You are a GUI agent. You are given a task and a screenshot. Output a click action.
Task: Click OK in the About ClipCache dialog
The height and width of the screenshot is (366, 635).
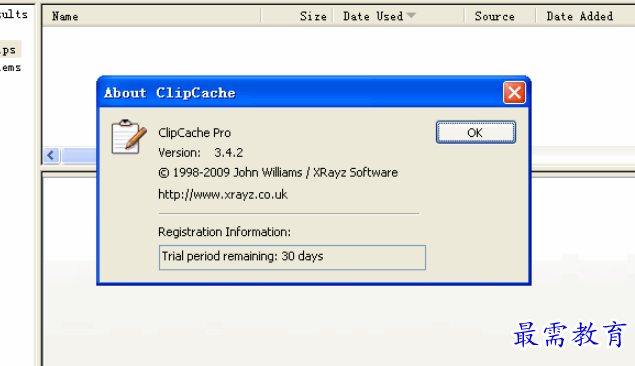[475, 132]
